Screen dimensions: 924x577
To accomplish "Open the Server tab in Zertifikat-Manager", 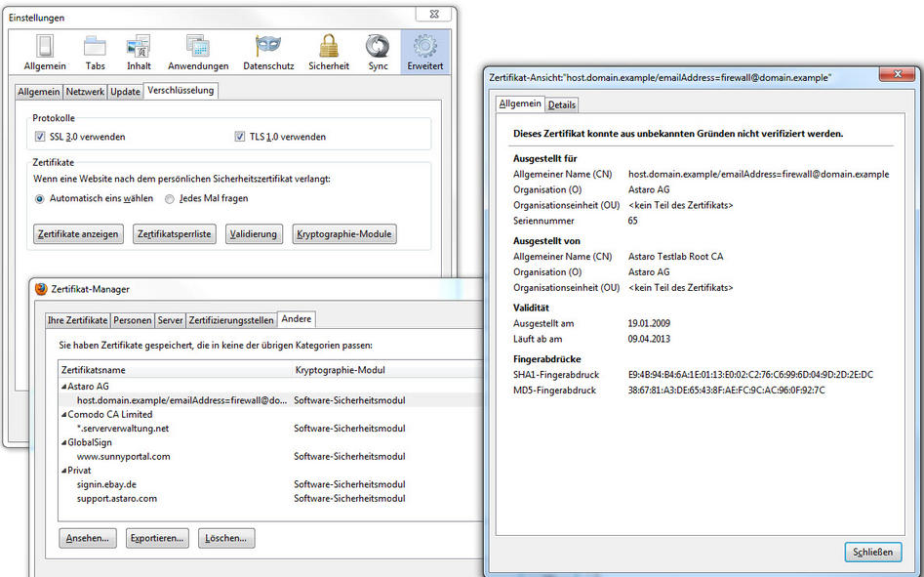I will click(170, 320).
